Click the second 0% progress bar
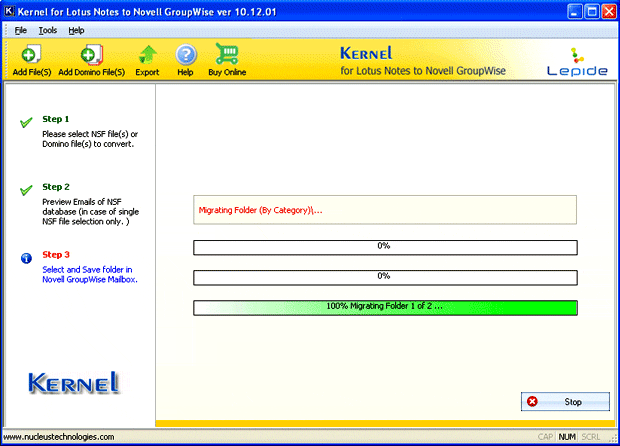 pyautogui.click(x=385, y=278)
